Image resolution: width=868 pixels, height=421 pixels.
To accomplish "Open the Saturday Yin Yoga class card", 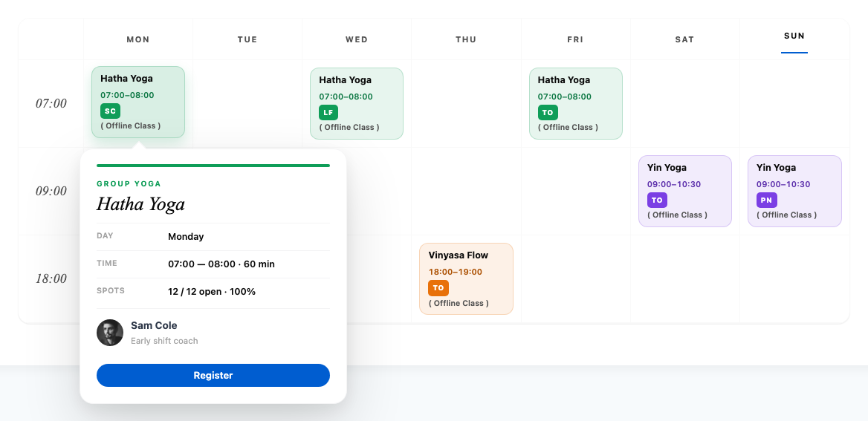I will coord(684,191).
